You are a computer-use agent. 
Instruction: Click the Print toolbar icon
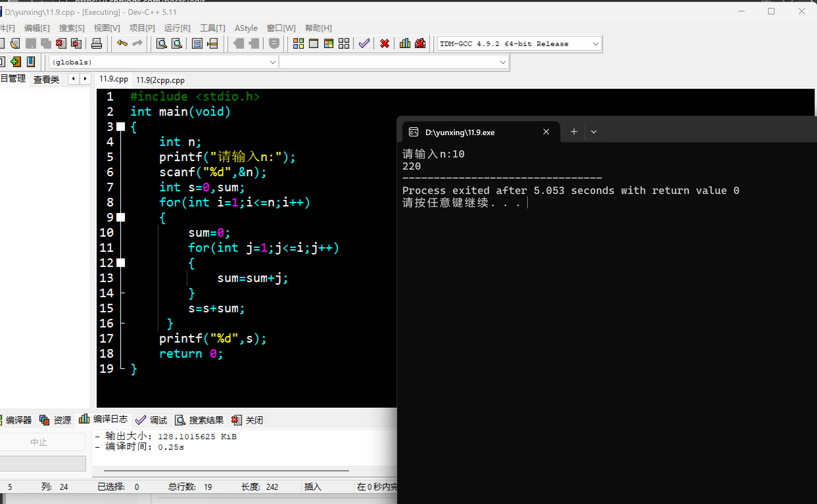click(97, 44)
